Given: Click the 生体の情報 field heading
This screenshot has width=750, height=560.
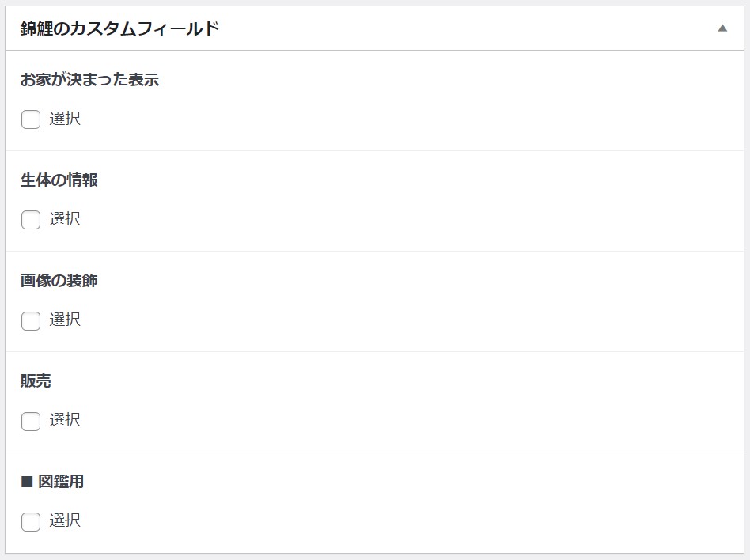Looking at the screenshot, I should 59,180.
